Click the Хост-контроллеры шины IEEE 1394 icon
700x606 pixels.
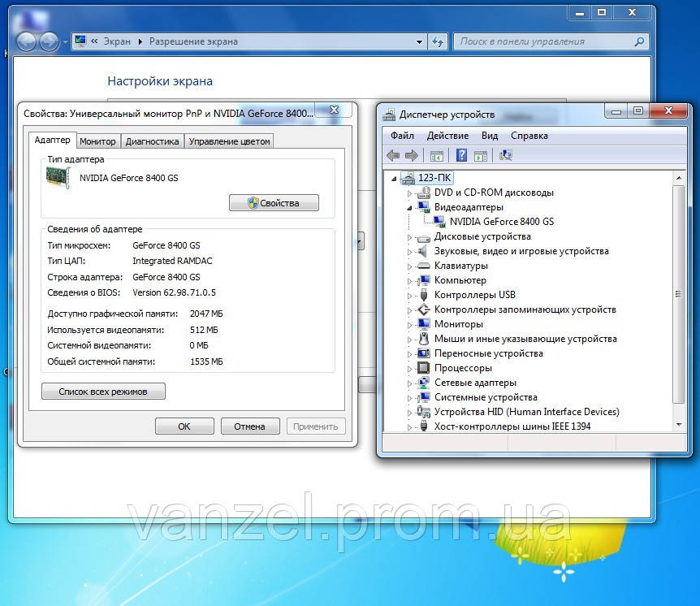point(424,426)
